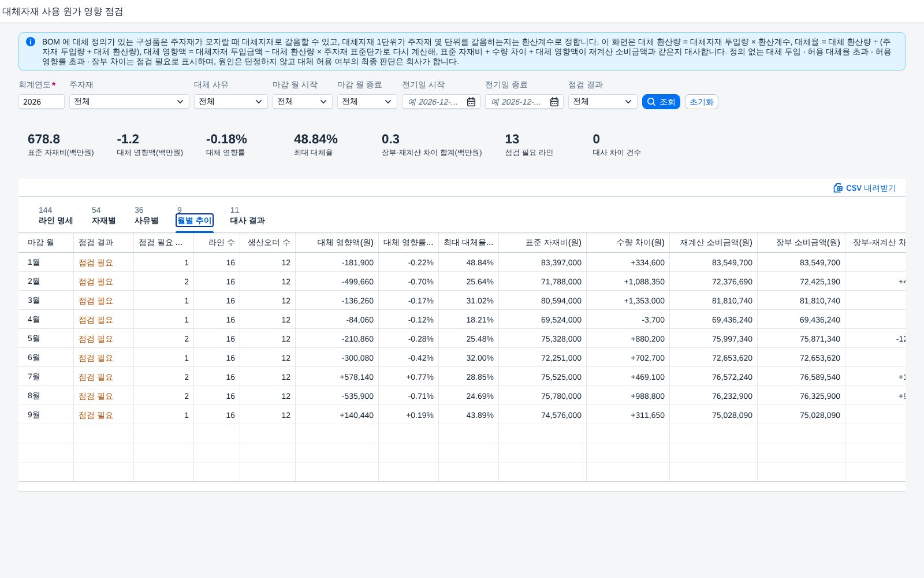Click the 마감 월 column header
Image resolution: width=924 pixels, height=578 pixels.
tap(46, 243)
